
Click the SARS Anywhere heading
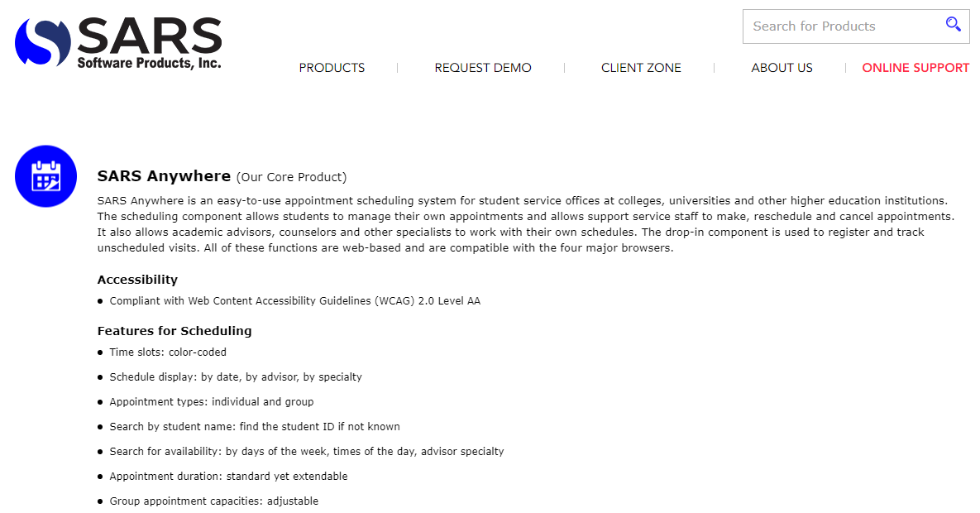click(164, 175)
